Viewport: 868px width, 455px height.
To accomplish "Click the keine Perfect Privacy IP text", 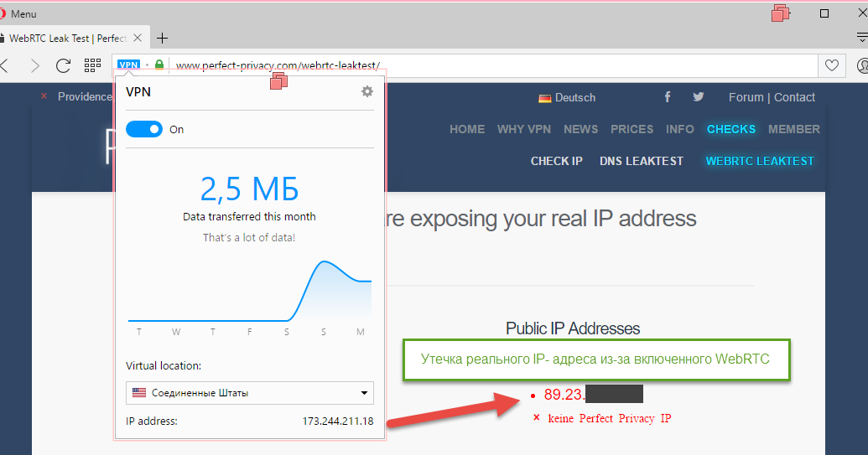I will pos(610,418).
